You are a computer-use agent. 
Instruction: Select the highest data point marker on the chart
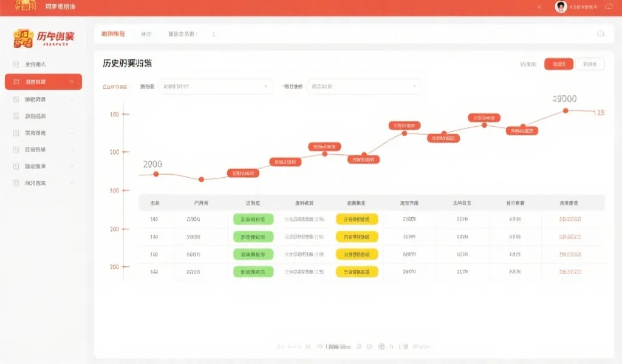(x=566, y=110)
